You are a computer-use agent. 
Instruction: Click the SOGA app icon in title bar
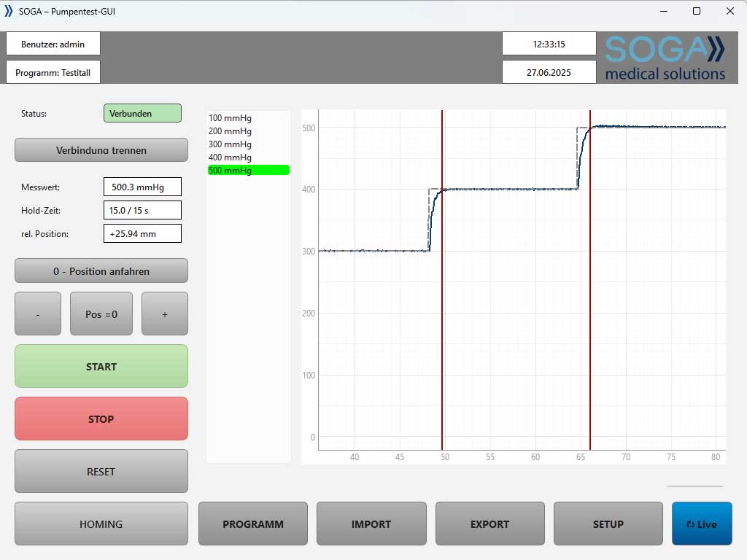point(9,11)
